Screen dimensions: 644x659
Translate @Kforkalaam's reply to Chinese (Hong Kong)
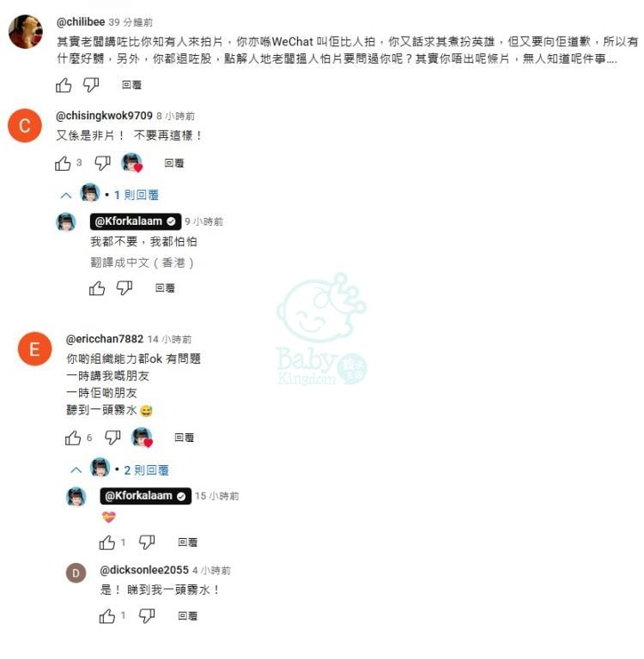click(142, 263)
